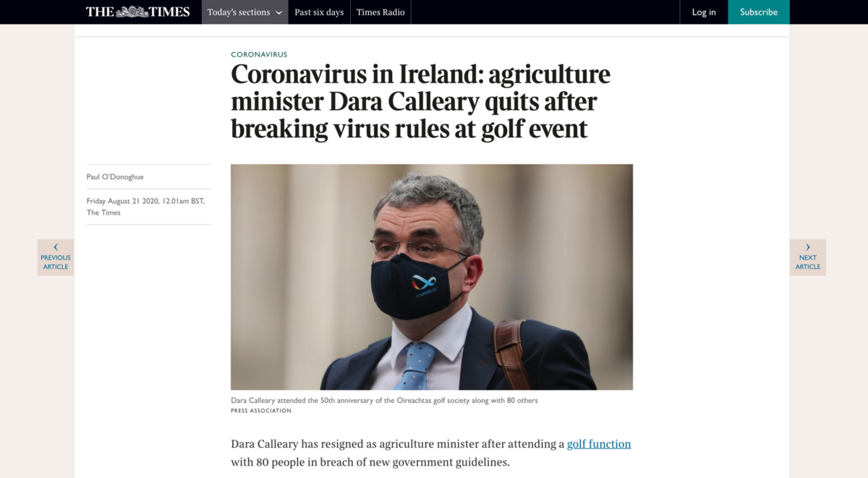Screen dimensions: 868x478
Task: Click the article publication date text
Action: tap(145, 207)
